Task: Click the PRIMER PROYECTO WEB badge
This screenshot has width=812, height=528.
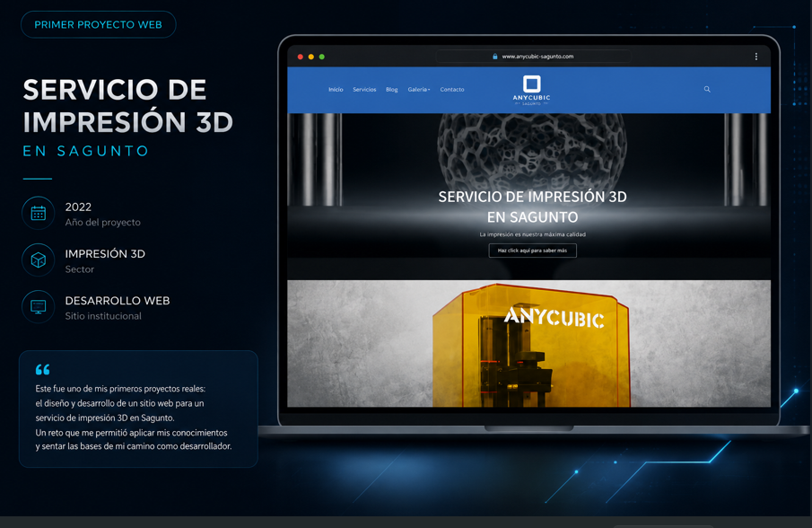Action: (x=99, y=24)
